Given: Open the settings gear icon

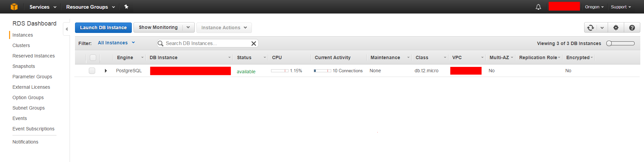Looking at the screenshot, I should coord(616,28).
